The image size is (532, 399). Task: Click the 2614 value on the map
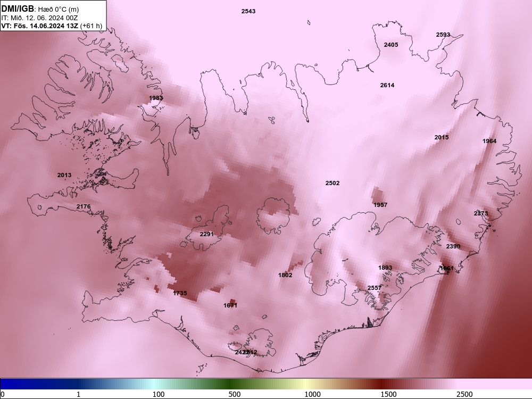(x=387, y=85)
